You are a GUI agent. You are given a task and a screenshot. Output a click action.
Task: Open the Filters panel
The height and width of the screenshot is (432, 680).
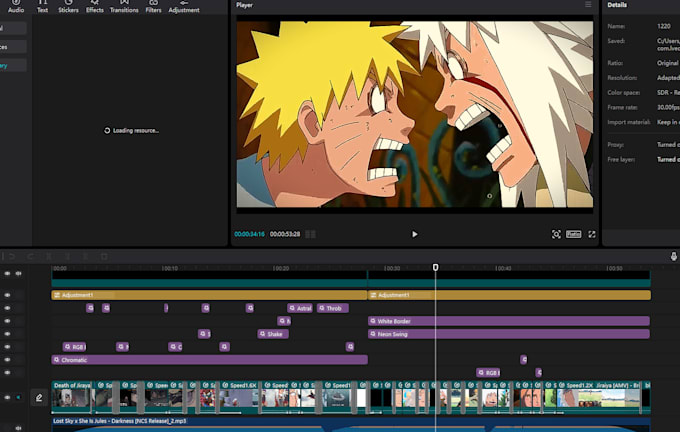pos(153,7)
